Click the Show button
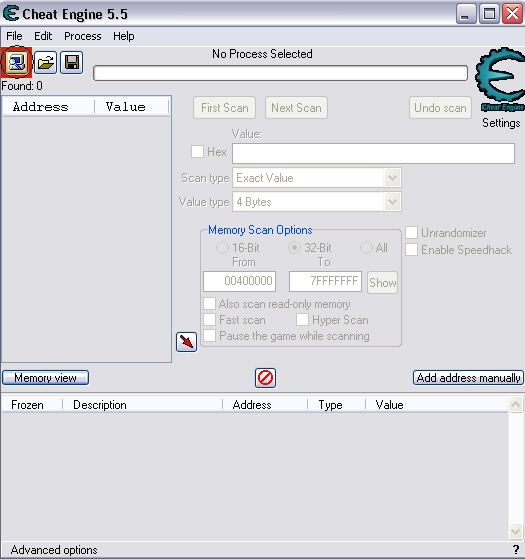The image size is (525, 559). 382,283
